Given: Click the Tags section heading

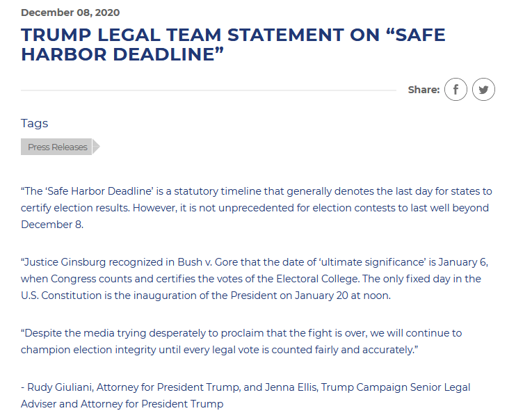Looking at the screenshot, I should tap(34, 124).
